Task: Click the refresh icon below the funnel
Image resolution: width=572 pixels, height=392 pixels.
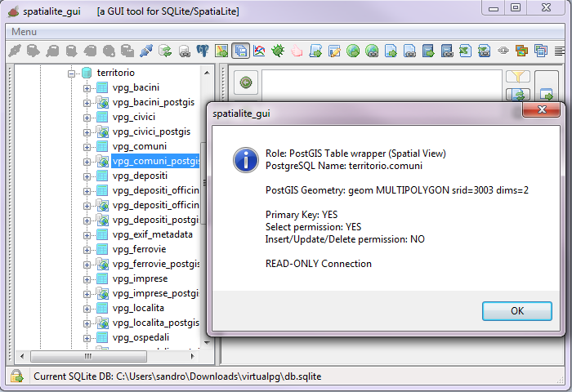Action: (x=518, y=95)
